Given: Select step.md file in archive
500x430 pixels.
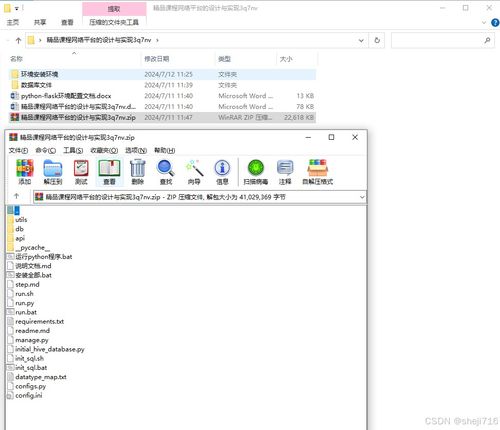Looking at the screenshot, I should [23, 285].
